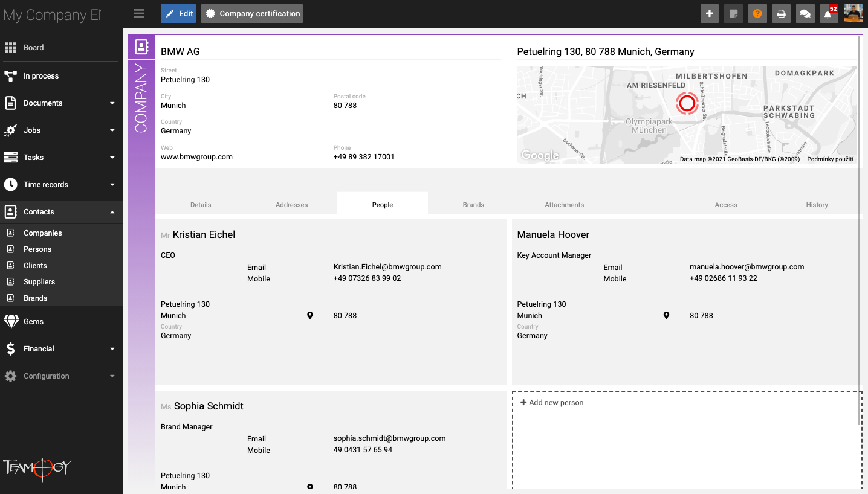Click the Sophia Schmidt name heading
868x494 pixels.
pyautogui.click(x=209, y=406)
